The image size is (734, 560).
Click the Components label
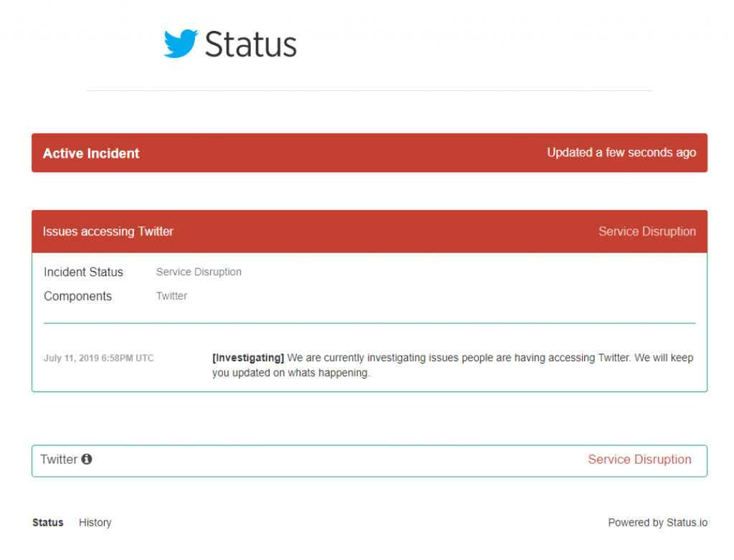click(x=77, y=296)
